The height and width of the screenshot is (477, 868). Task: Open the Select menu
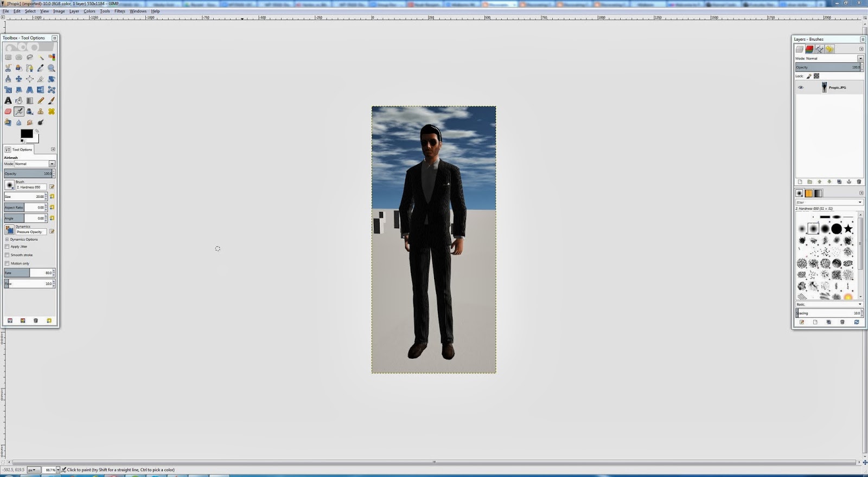pyautogui.click(x=30, y=11)
